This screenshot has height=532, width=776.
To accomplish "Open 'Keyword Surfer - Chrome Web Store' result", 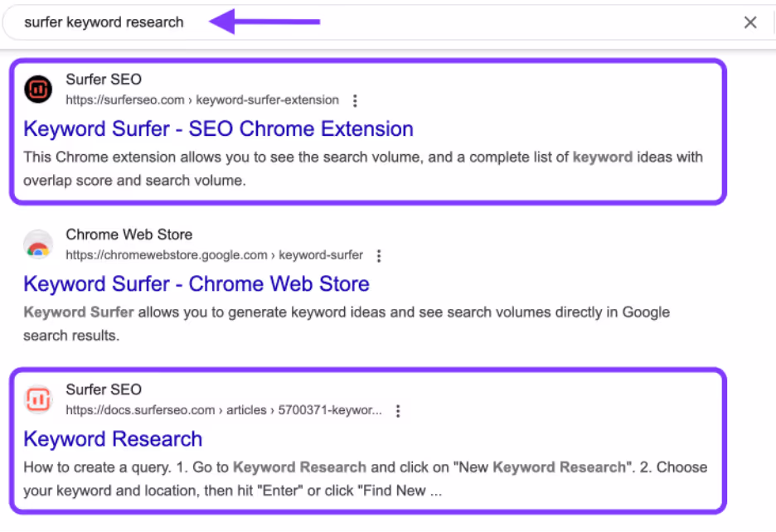I will pyautogui.click(x=196, y=284).
